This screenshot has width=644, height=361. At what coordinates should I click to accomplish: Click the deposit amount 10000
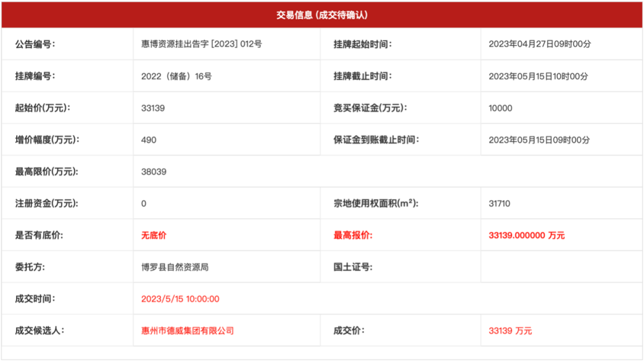click(500, 108)
